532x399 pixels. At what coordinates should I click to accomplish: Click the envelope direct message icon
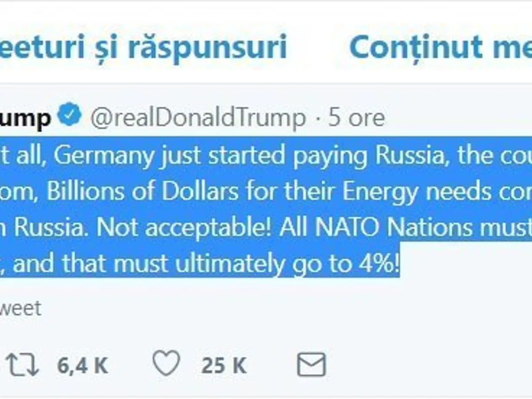pos(311,365)
